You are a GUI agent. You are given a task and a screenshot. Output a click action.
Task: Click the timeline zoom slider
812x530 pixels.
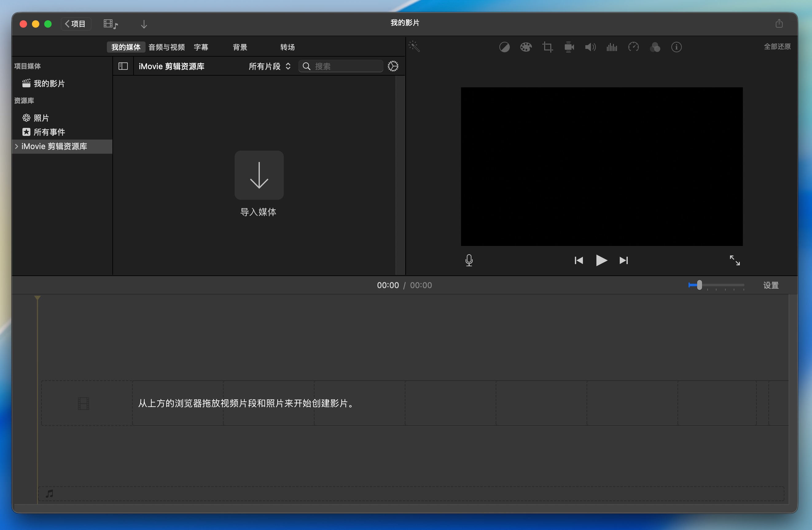[x=699, y=285]
